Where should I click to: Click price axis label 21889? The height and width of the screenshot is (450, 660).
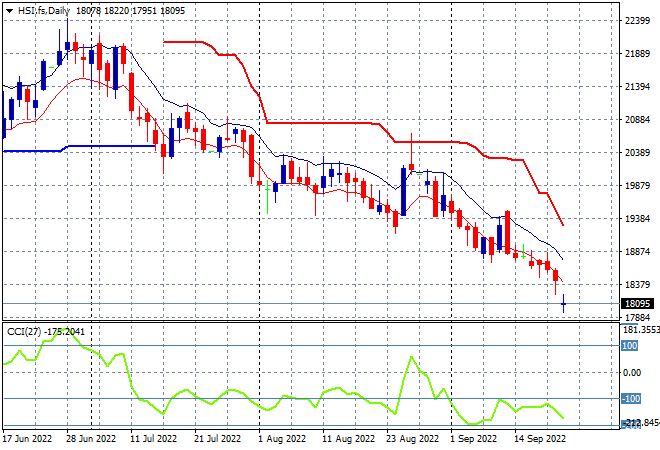[x=637, y=54]
